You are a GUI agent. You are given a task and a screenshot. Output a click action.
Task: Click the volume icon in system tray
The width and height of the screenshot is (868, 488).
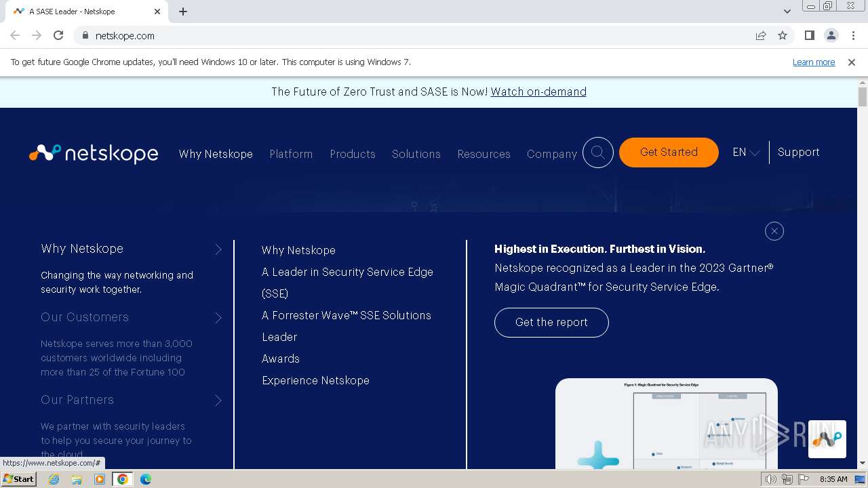click(x=771, y=479)
